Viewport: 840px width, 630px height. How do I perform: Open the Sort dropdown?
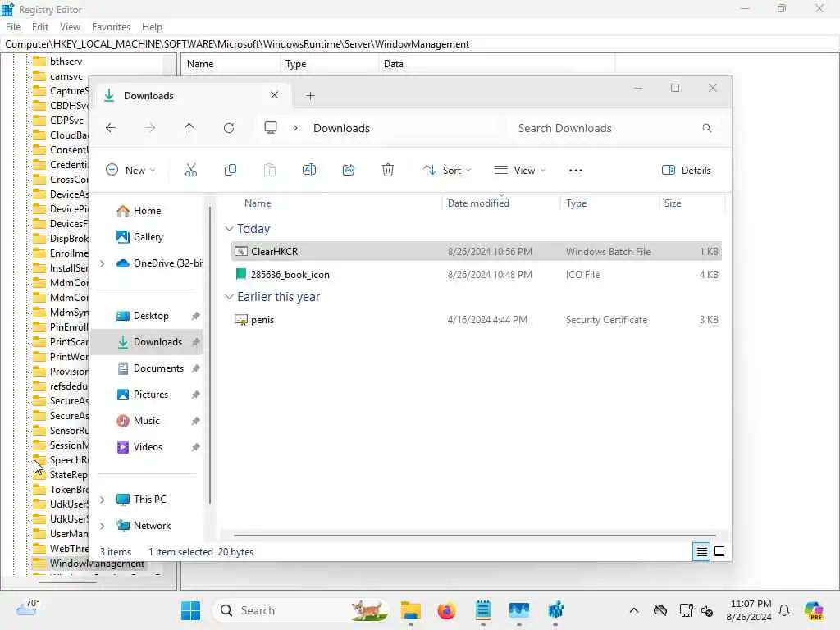tap(446, 171)
